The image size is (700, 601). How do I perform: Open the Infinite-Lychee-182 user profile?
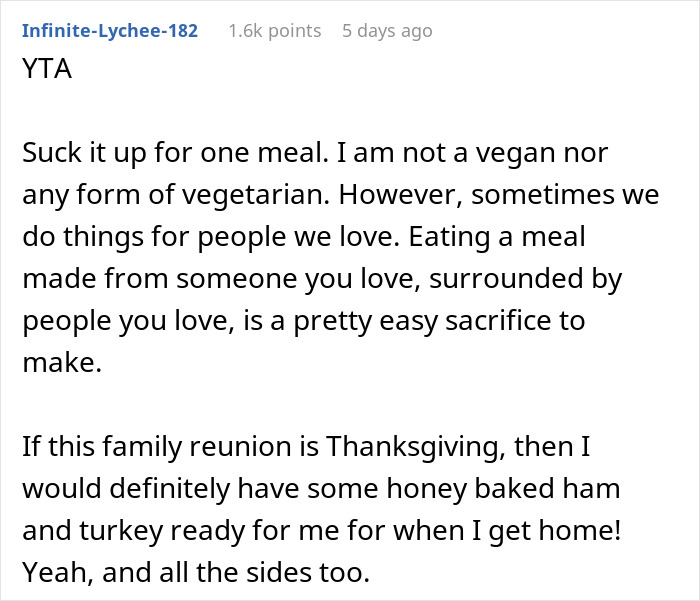coord(109,30)
